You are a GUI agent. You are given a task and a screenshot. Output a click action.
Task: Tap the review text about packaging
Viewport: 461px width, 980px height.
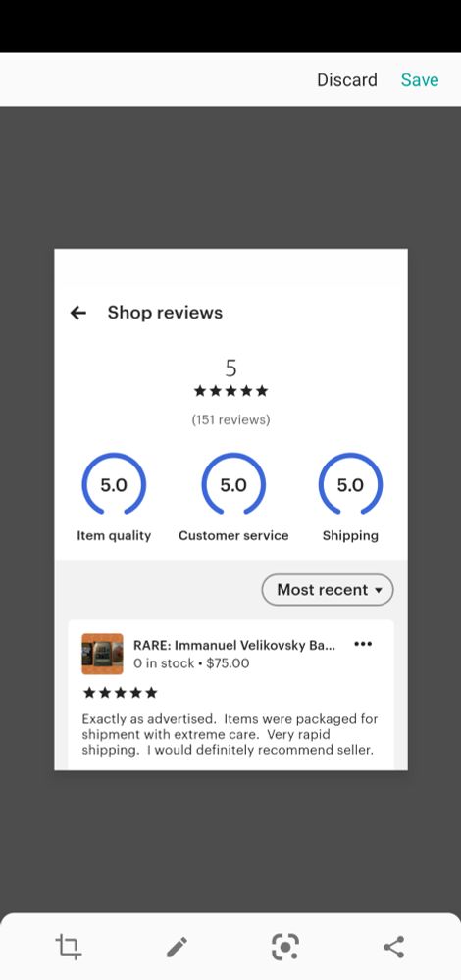(230, 734)
